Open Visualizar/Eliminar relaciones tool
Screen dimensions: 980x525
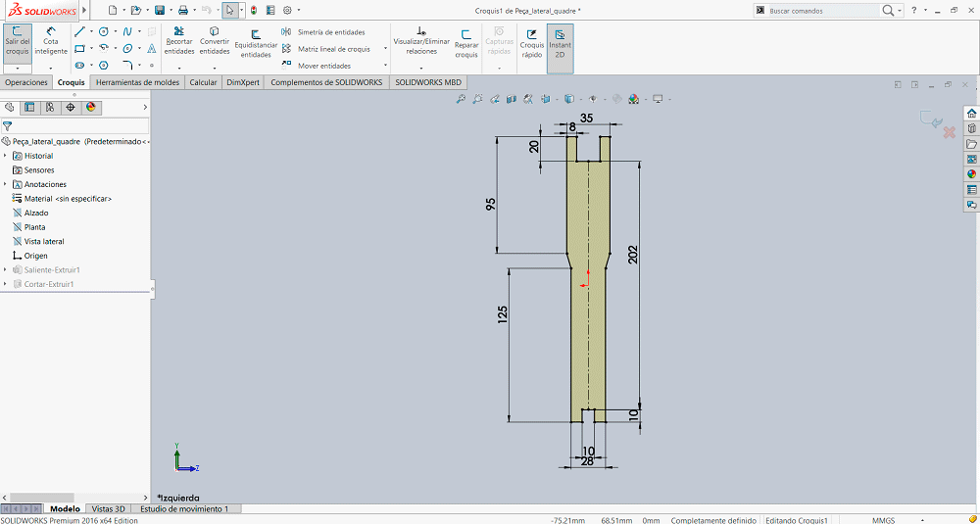[x=421, y=41]
